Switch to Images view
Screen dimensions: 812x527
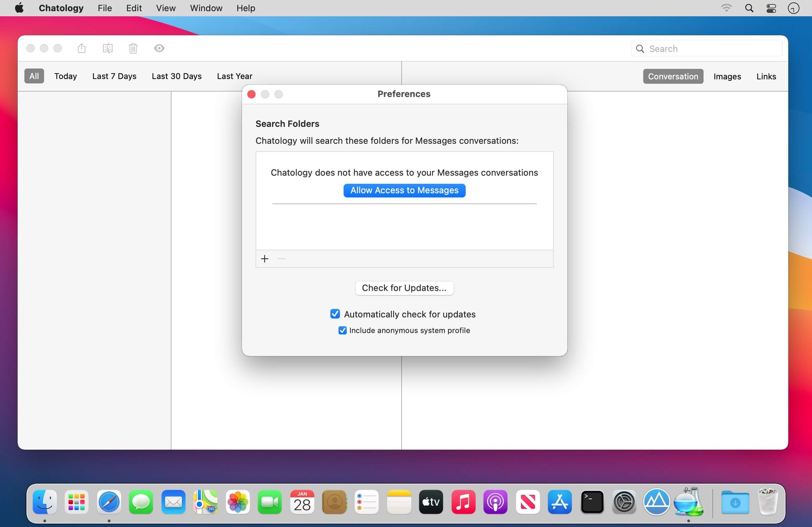point(727,76)
